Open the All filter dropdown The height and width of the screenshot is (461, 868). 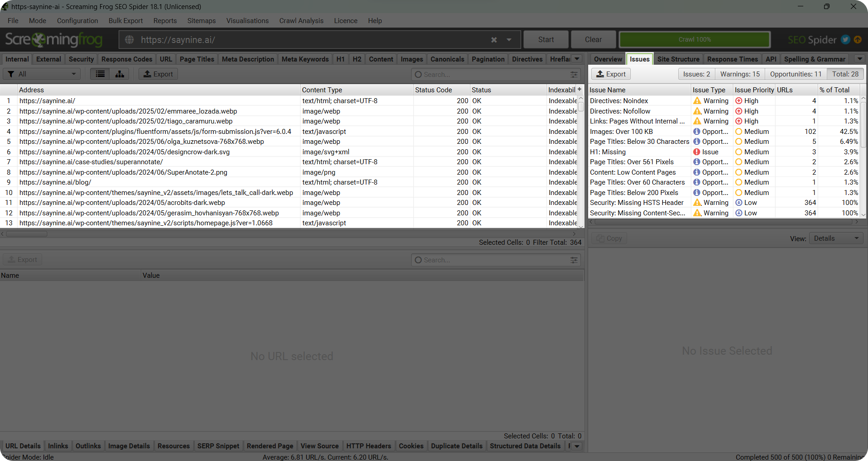pos(42,74)
